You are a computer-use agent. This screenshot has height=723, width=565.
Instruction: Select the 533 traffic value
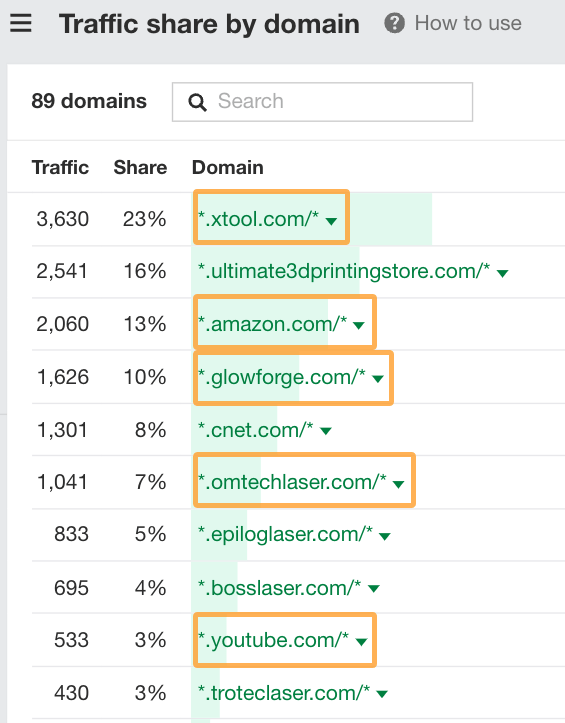tap(71, 640)
